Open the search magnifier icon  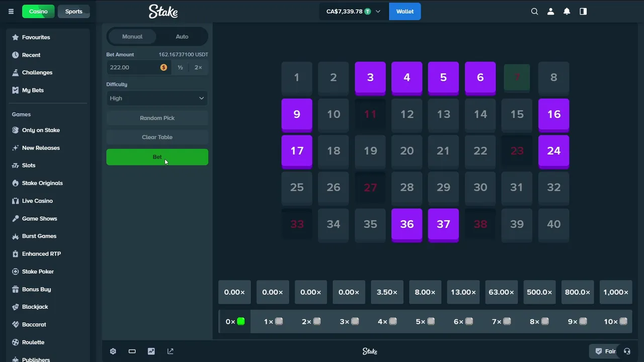coord(535,12)
